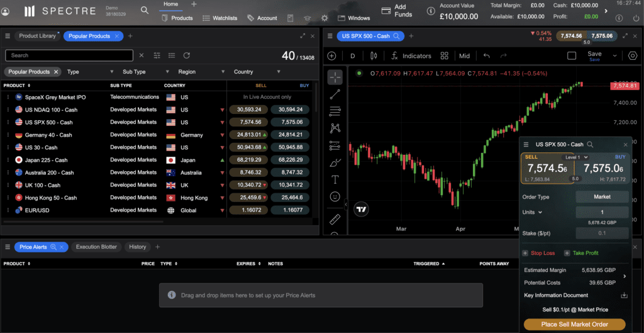Switch to the Product Library tab

37,36
